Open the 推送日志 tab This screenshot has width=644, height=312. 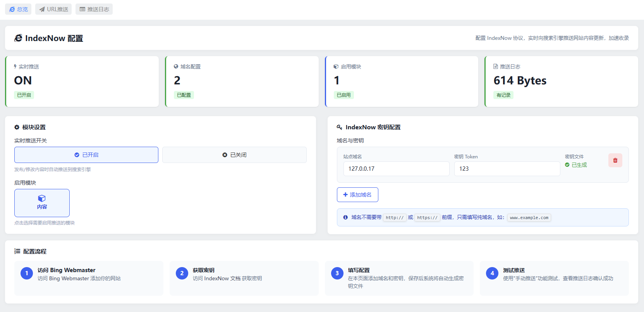(x=94, y=9)
